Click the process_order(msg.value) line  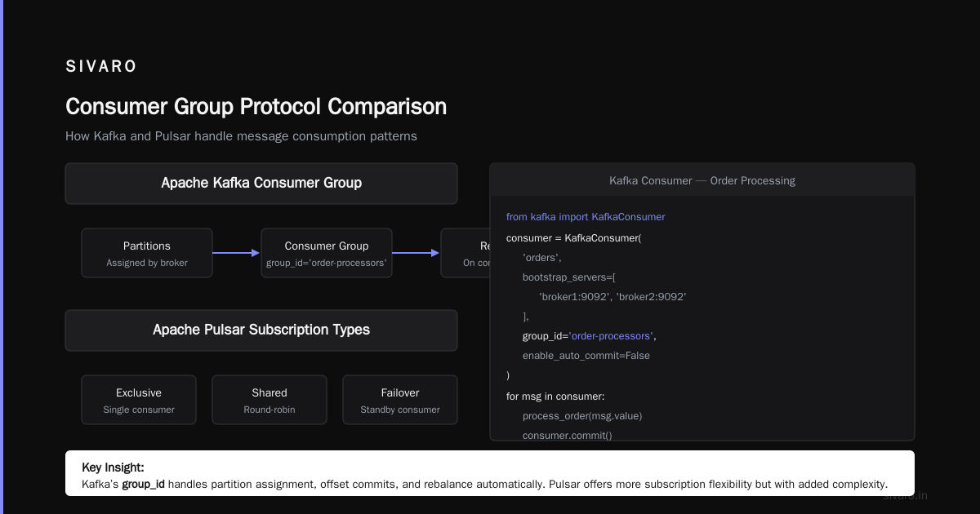tap(582, 416)
